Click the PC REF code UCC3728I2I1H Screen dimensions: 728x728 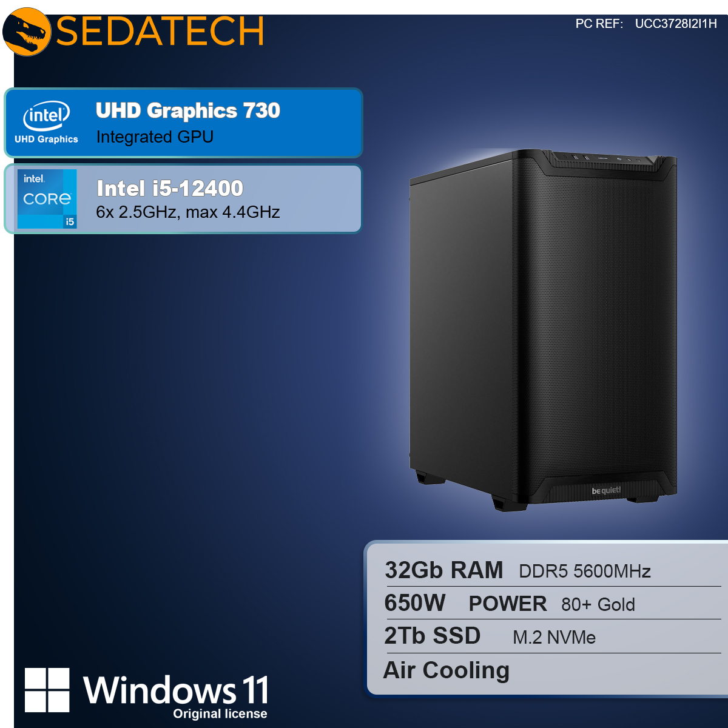coord(676,24)
